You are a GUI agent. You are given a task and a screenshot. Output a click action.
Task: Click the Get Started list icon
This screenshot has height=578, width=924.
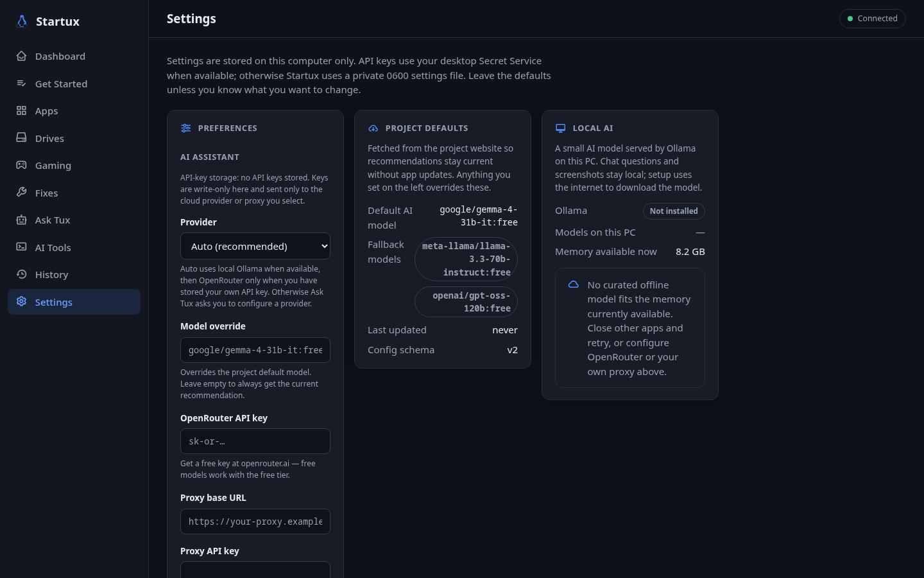[21, 83]
